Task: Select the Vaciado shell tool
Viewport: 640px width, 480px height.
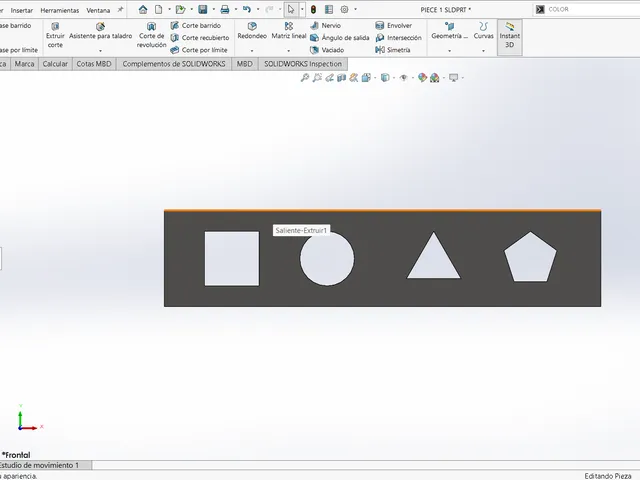Action: (327, 50)
